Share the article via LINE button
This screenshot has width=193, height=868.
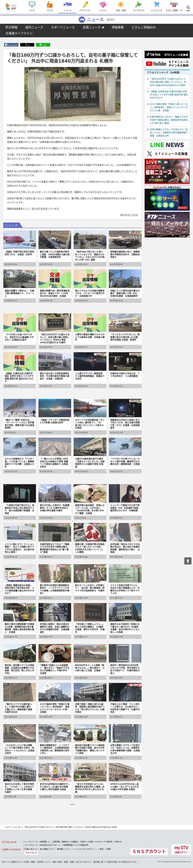43,45
